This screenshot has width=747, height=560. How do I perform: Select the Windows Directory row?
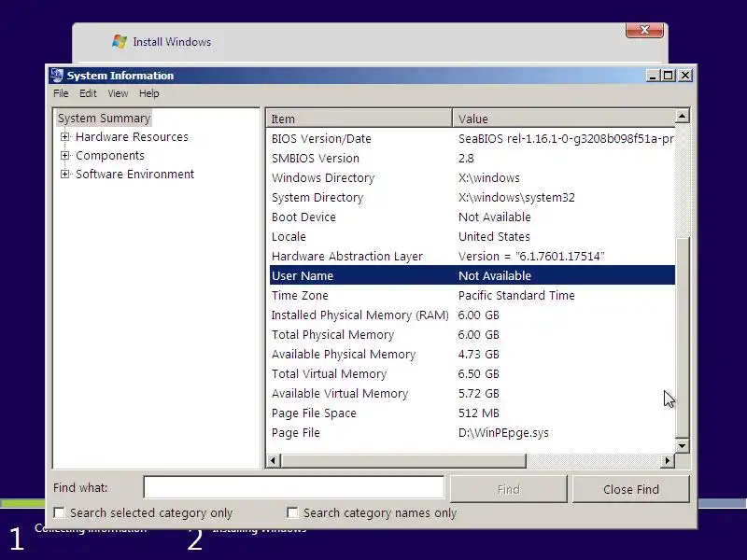(x=472, y=177)
